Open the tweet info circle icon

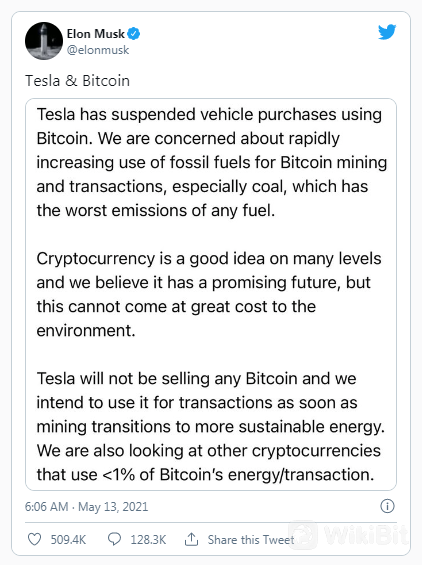tap(387, 506)
